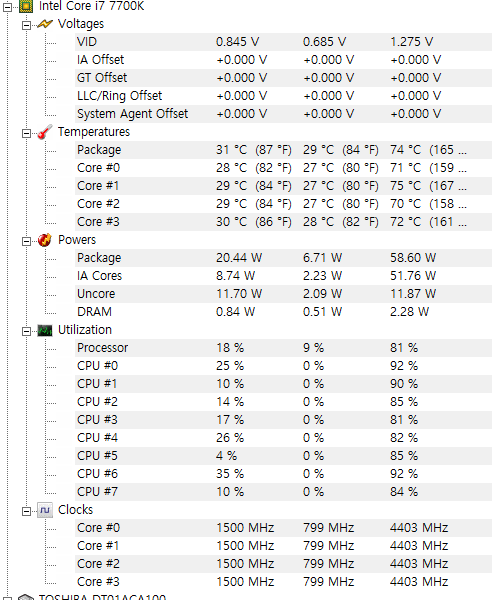Click the Clocks waveform icon
This screenshot has height=600, width=492.
(45, 510)
